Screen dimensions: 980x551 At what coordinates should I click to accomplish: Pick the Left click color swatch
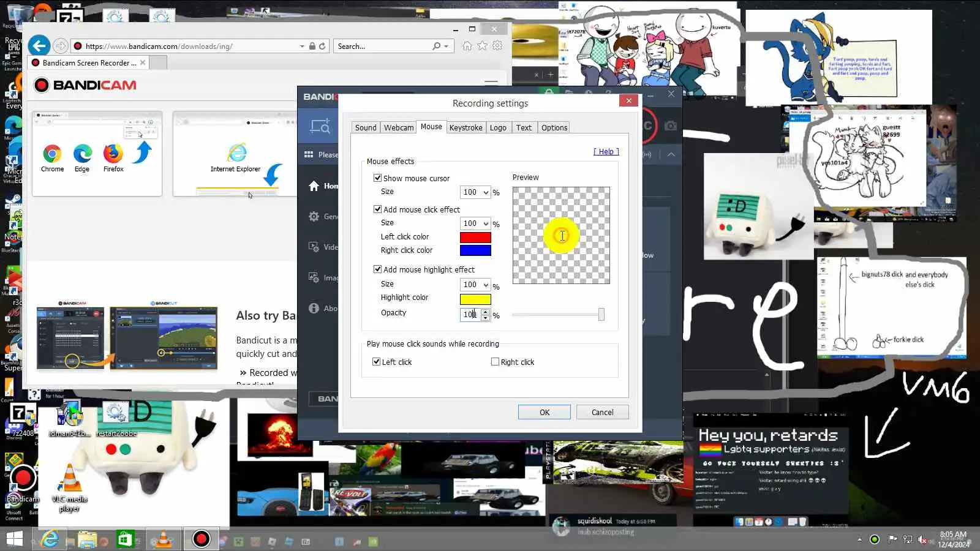[475, 238]
